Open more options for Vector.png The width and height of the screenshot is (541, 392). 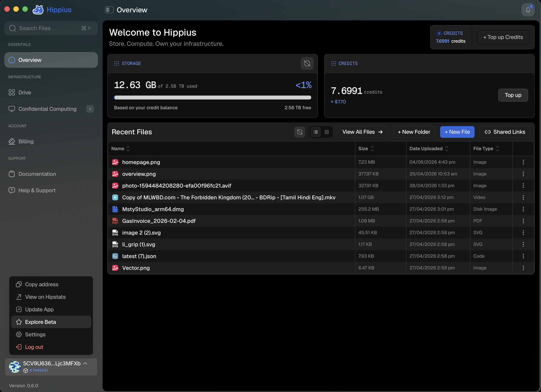523,268
